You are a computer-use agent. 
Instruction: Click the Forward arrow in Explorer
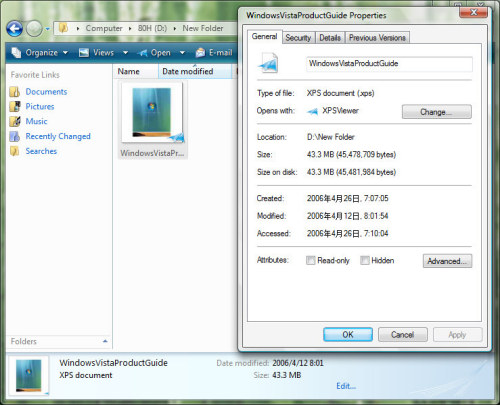coord(34,29)
